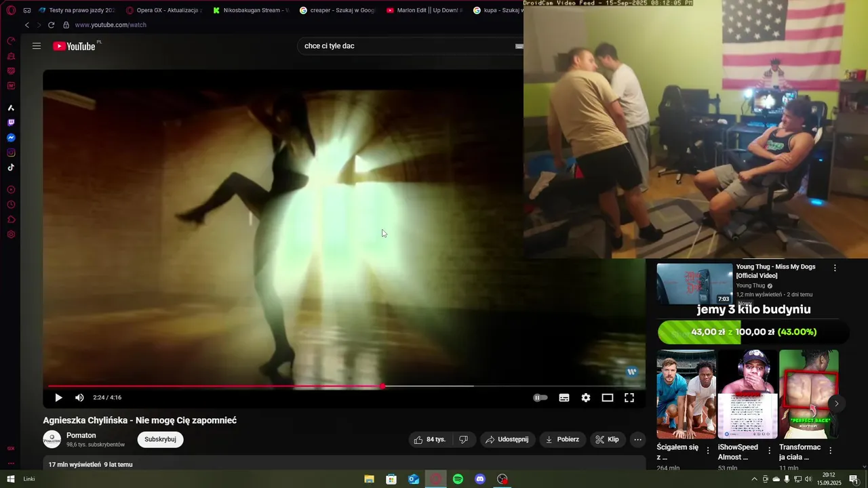868x488 pixels.
Task: Switch to 'Nikosbakugan Stream' tab
Action: (251, 10)
